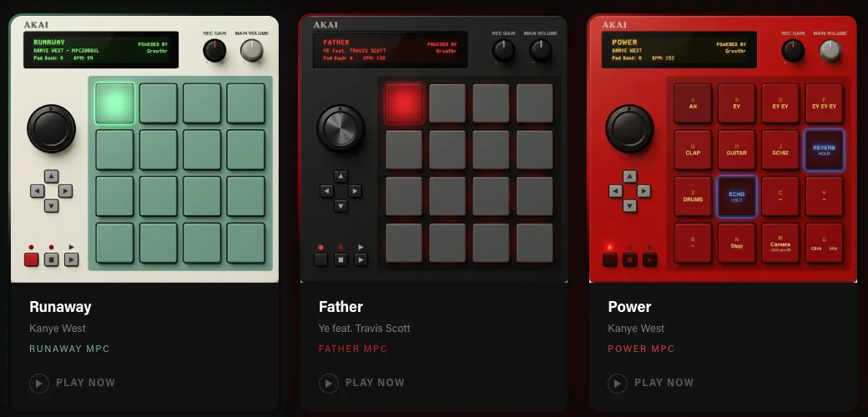Click the MAIN VOLUME knob on Father MPC

tap(541, 50)
